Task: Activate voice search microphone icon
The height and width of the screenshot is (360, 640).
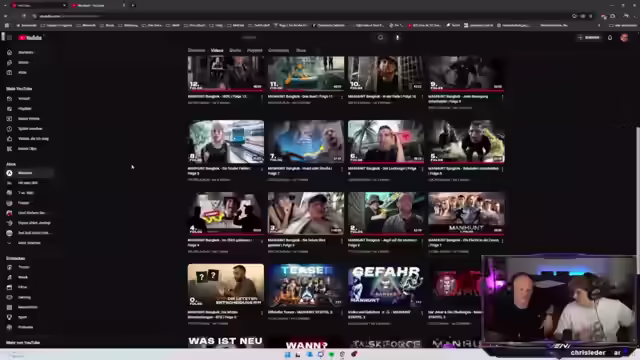Action: 397,38
